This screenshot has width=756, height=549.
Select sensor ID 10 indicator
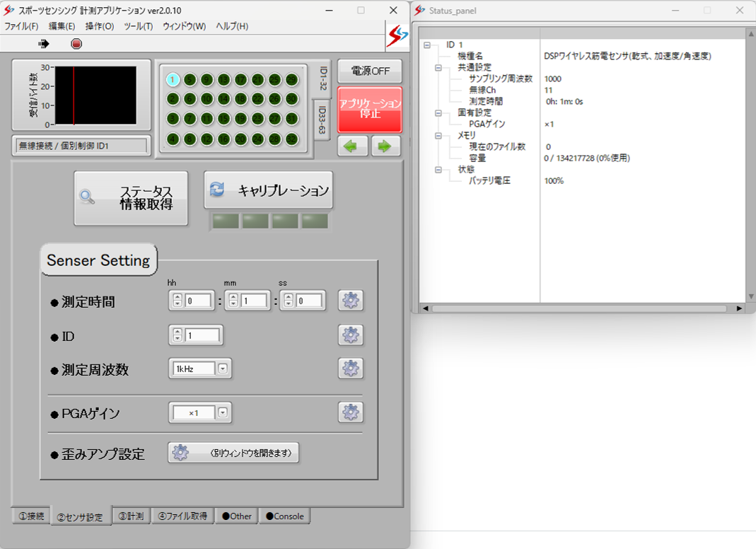pos(207,99)
